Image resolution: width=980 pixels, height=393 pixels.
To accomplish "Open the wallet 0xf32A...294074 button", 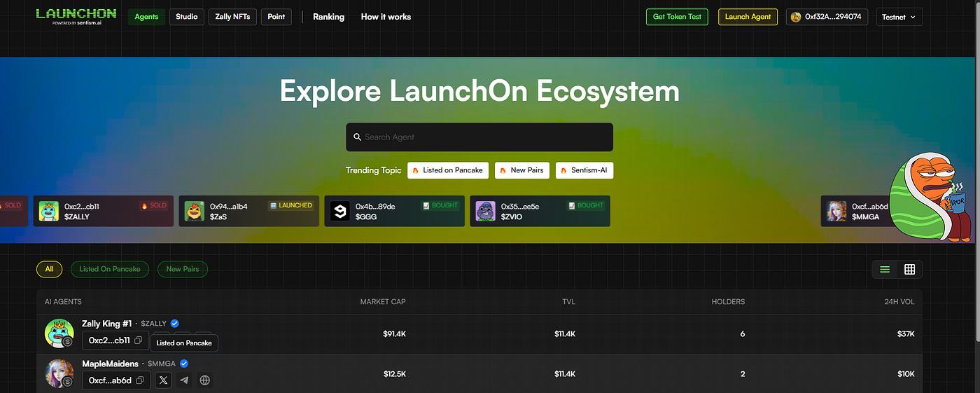I will pos(827,17).
